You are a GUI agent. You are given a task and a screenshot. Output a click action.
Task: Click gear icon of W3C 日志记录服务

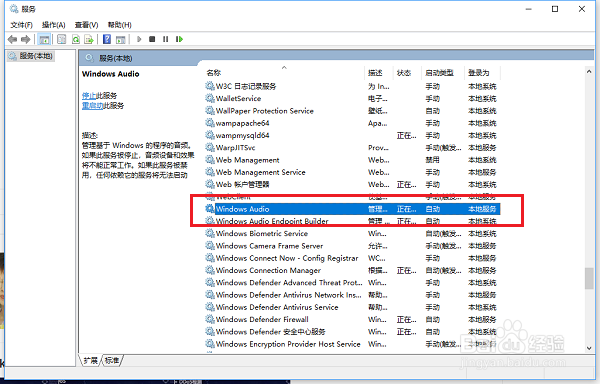click(210, 86)
